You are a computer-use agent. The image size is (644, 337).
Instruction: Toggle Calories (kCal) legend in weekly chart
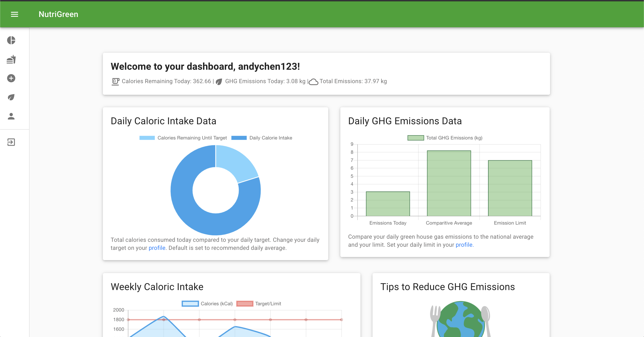click(x=207, y=304)
